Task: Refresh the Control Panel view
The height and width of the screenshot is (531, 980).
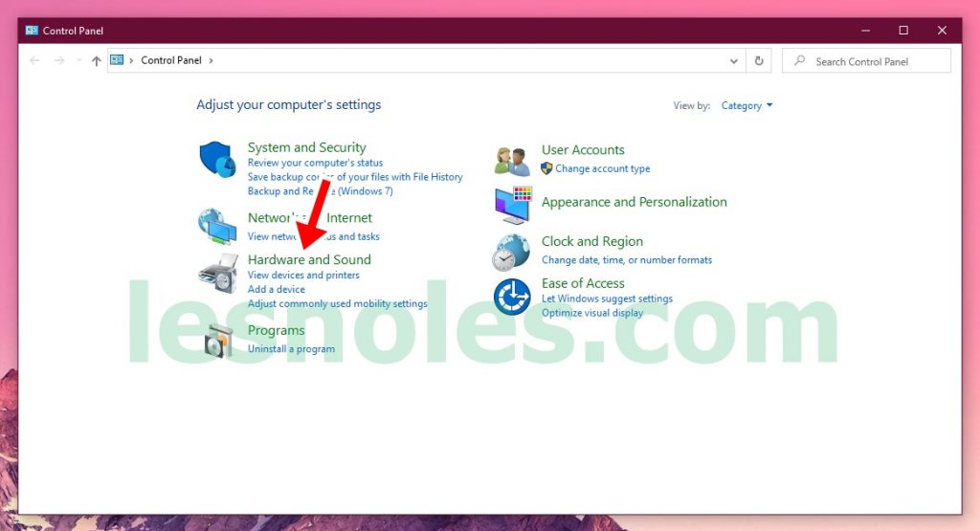Action: tap(759, 60)
